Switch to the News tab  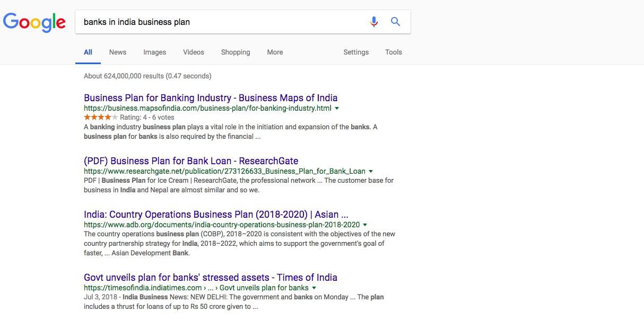tap(118, 52)
